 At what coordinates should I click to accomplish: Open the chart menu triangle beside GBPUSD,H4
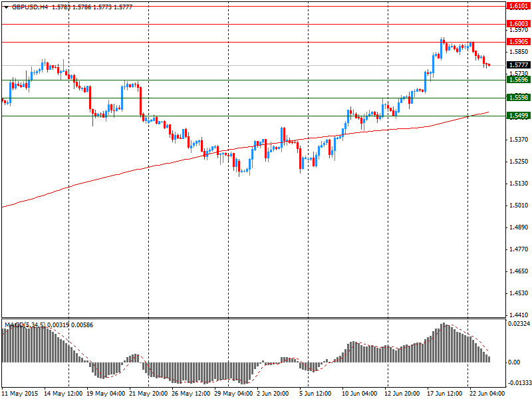(6, 7)
